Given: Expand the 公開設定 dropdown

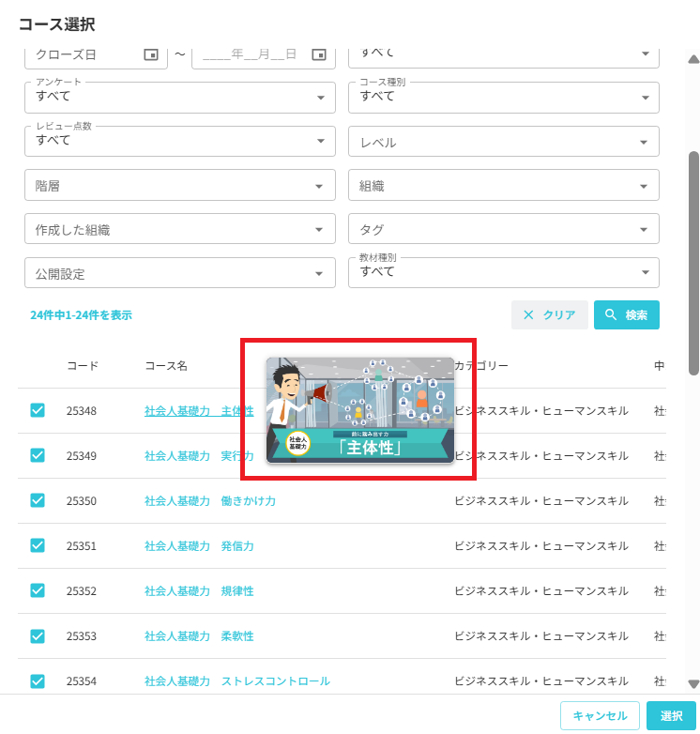Looking at the screenshot, I should (180, 272).
